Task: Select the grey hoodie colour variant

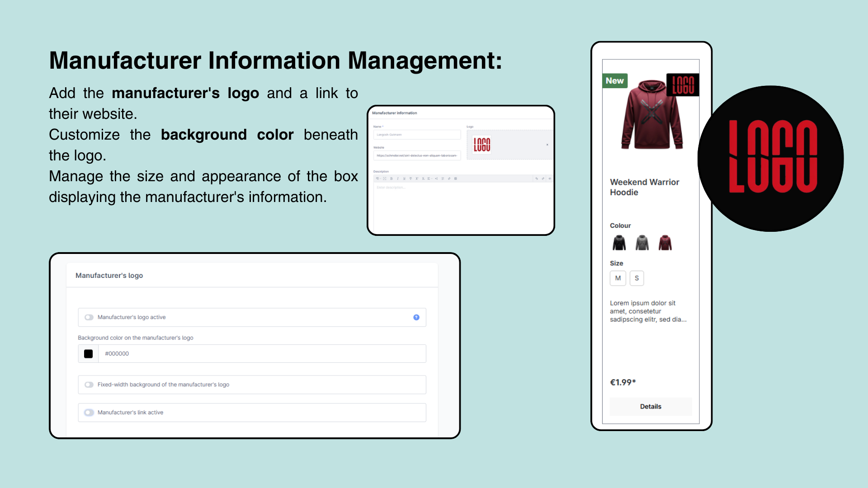Action: tap(642, 243)
